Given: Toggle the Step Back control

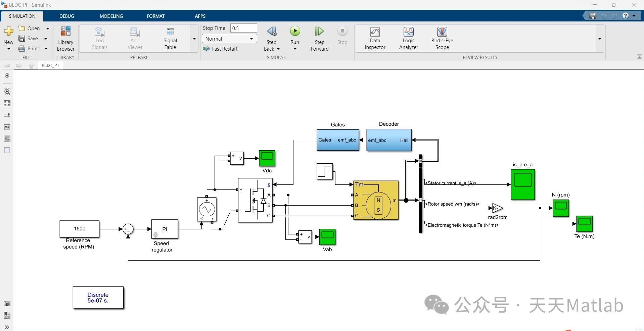Looking at the screenshot, I should tap(271, 38).
